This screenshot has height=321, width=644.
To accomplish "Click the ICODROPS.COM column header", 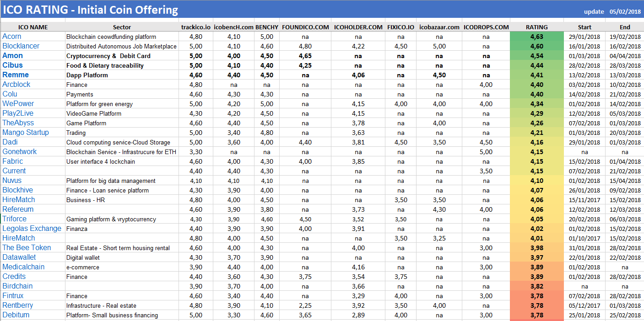I will click(x=486, y=27).
